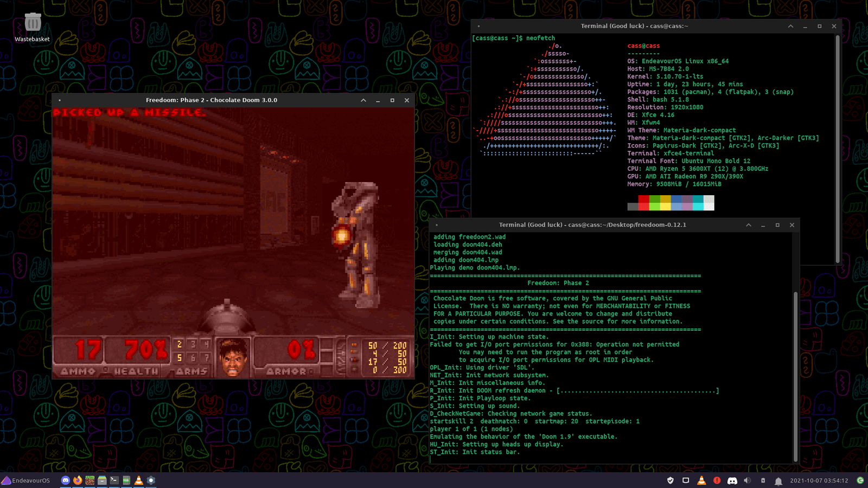Click the red exclamation alert tray icon
Viewport: 868px width, 488px height.
717,480
